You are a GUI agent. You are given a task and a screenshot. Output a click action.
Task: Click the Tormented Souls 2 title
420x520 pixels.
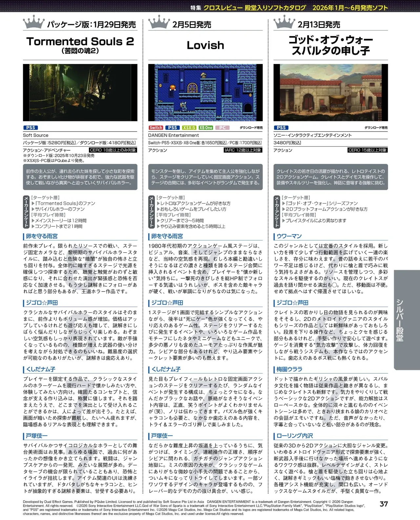tap(80, 42)
